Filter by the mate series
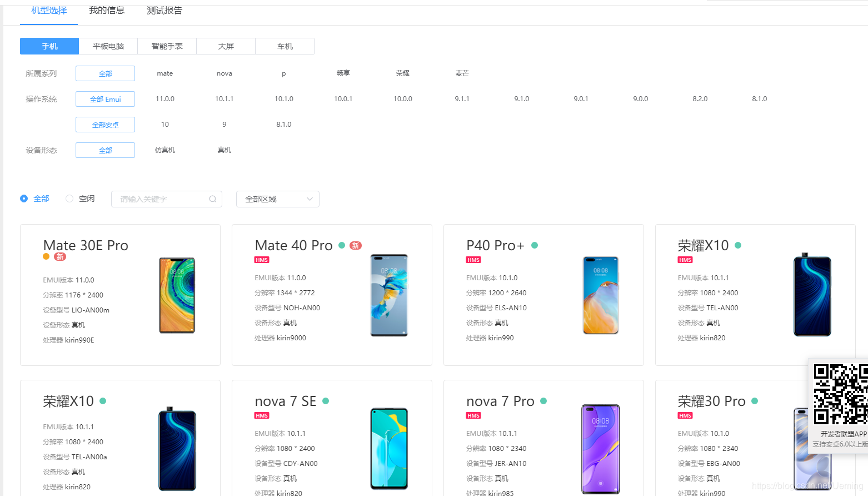 (x=165, y=73)
